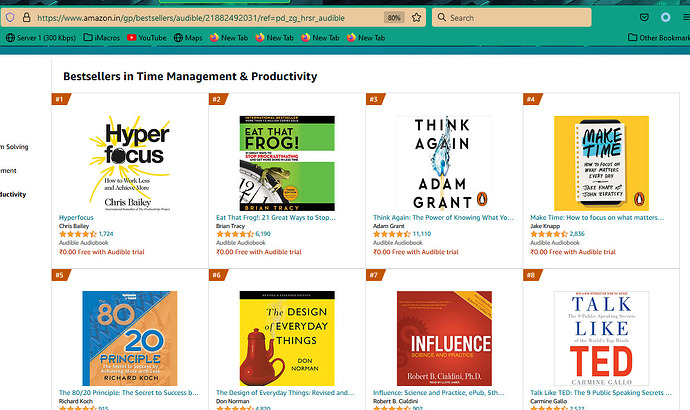690x410 pixels.
Task: Open the YouTube bookmark
Action: click(147, 38)
